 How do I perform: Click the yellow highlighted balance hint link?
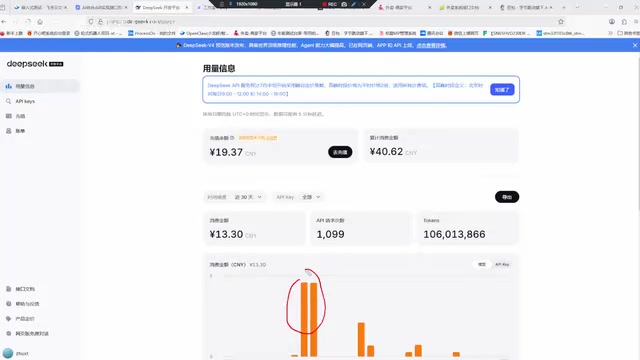[x=258, y=138]
